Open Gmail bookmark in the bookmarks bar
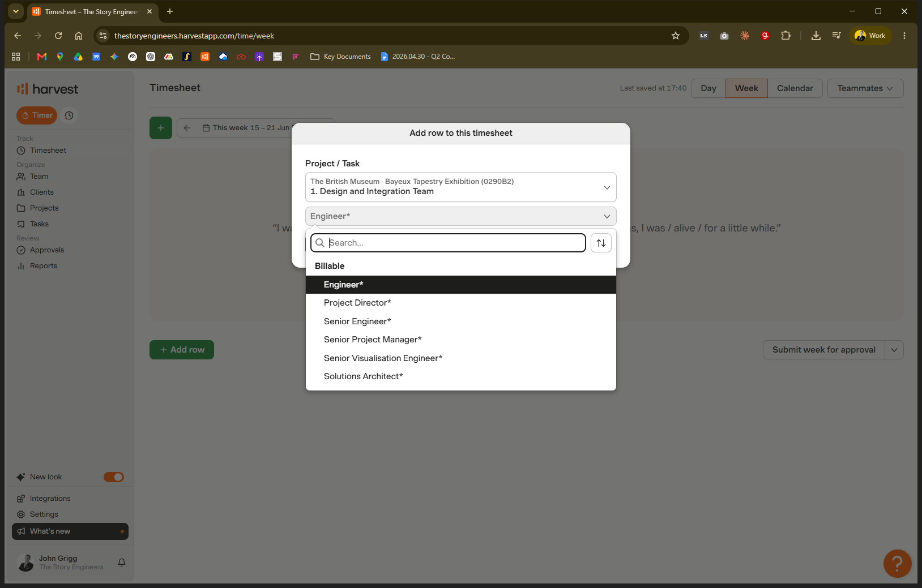This screenshot has height=588, width=922. (42, 57)
